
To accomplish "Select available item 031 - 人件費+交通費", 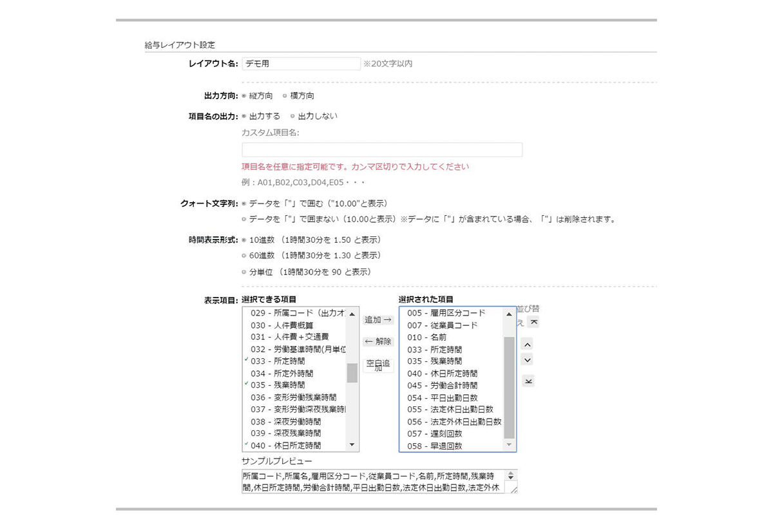I will 295,337.
